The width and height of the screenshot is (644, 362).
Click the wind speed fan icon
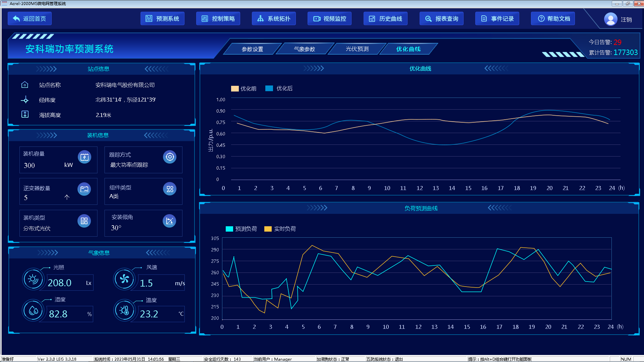[x=124, y=279]
